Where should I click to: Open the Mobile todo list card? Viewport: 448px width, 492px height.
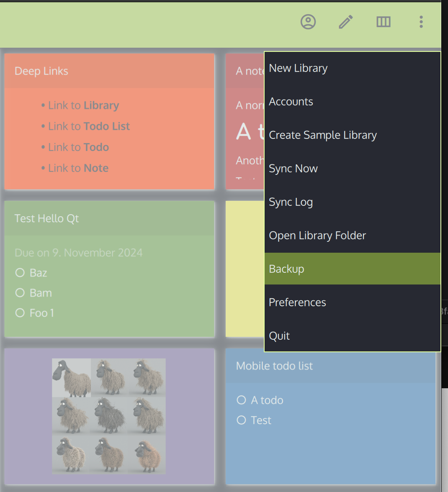[x=331, y=416]
